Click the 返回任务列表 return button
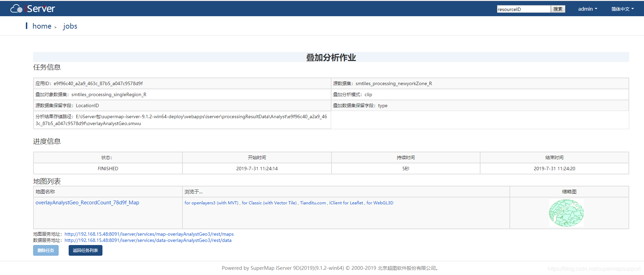 [85, 251]
